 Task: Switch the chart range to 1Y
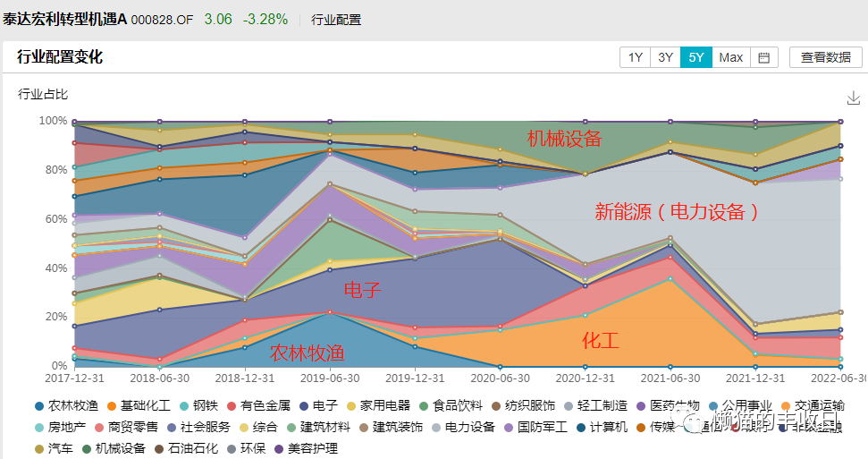pyautogui.click(x=635, y=57)
